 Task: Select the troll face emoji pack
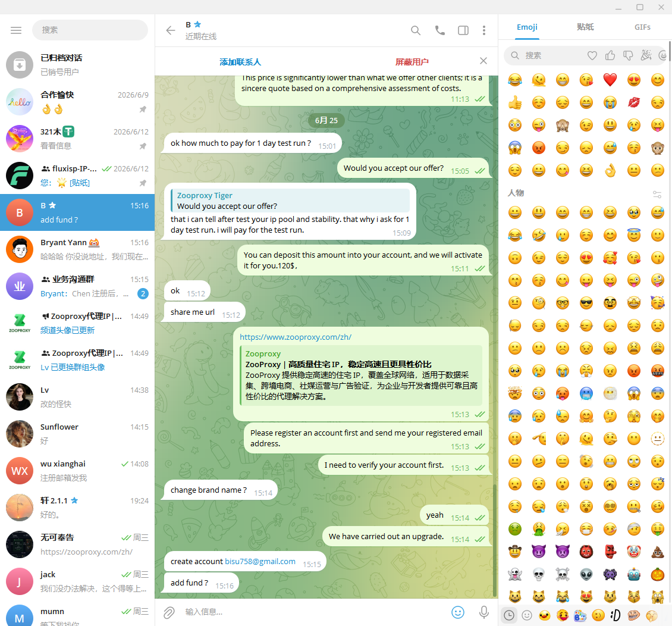coord(633,615)
